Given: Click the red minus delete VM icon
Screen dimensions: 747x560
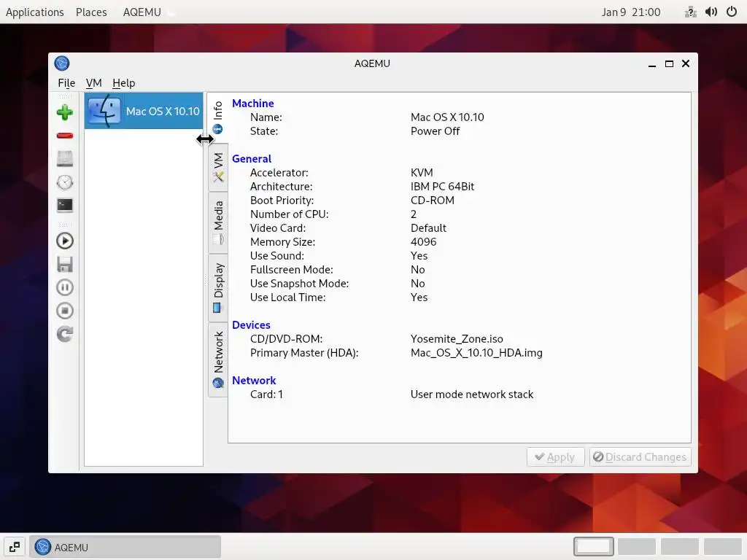Looking at the screenshot, I should click(x=65, y=136).
